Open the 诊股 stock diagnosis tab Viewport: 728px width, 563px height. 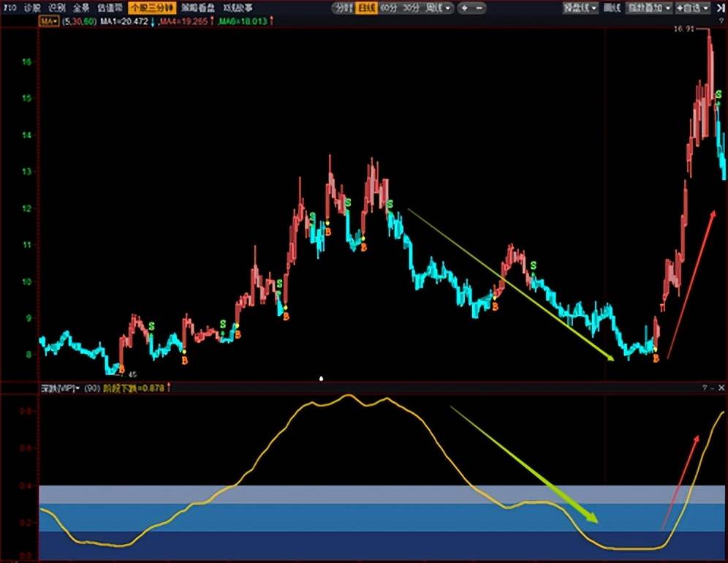[x=32, y=8]
